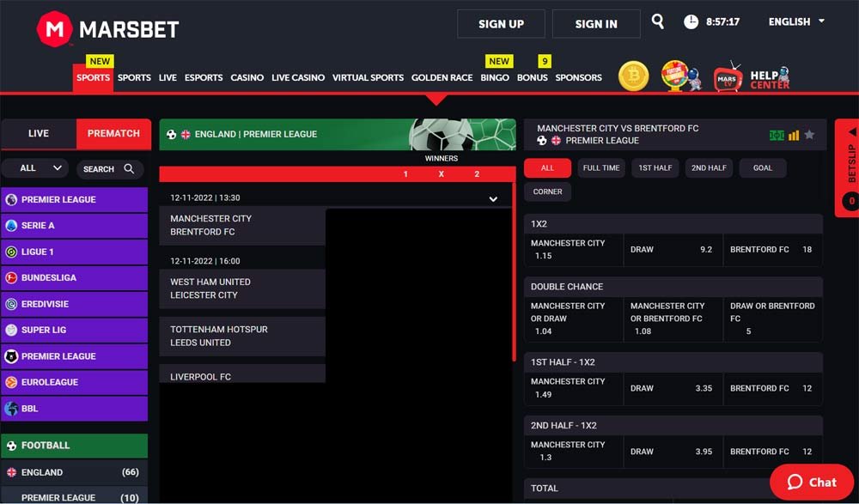Viewport: 859px width, 504px height.
Task: Open the fortune wheel icon
Action: (x=681, y=76)
